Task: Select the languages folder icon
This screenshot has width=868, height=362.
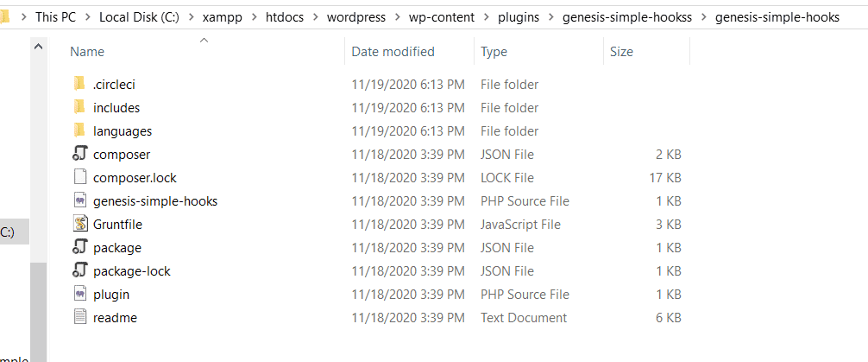Action: tap(79, 130)
